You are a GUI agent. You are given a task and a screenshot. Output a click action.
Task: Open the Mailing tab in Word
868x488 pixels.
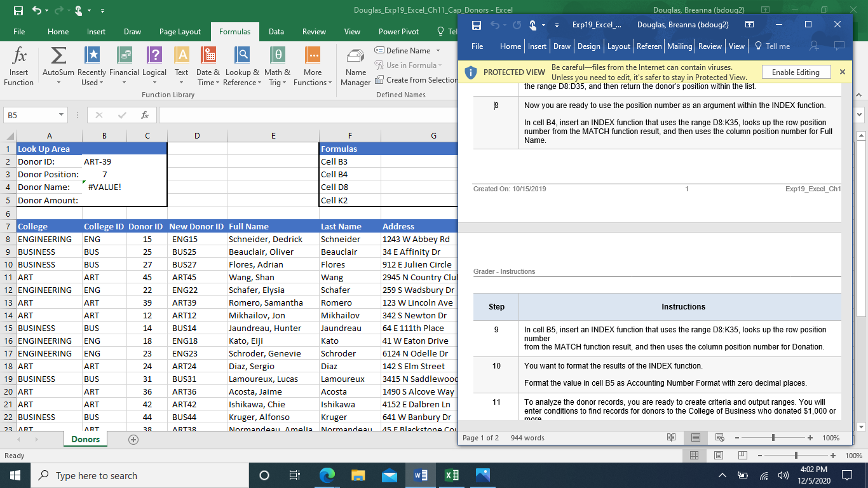click(679, 46)
